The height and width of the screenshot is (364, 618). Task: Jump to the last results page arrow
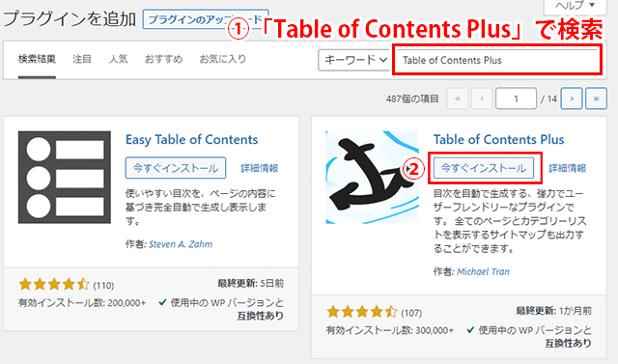click(596, 98)
